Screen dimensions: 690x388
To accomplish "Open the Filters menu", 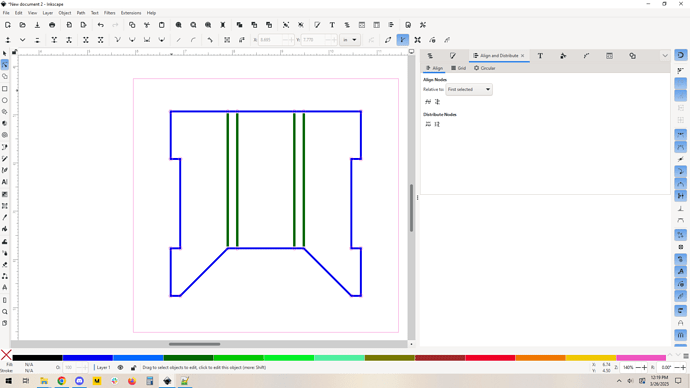I will 110,13.
